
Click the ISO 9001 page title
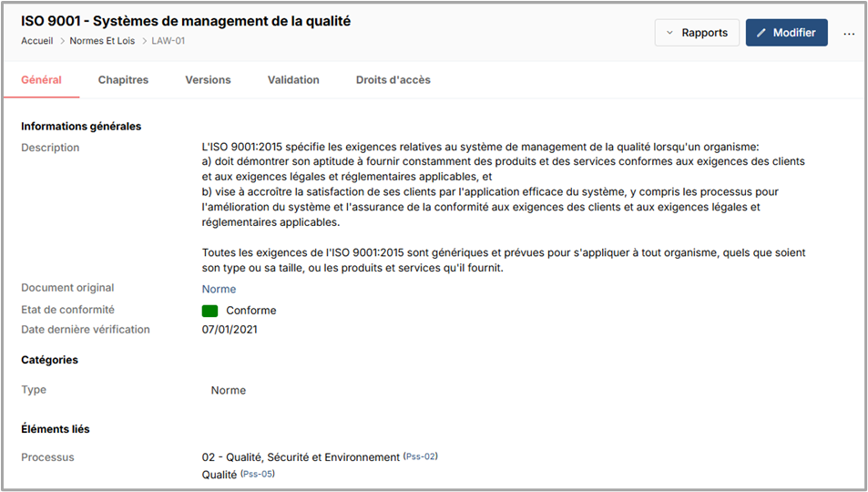186,21
